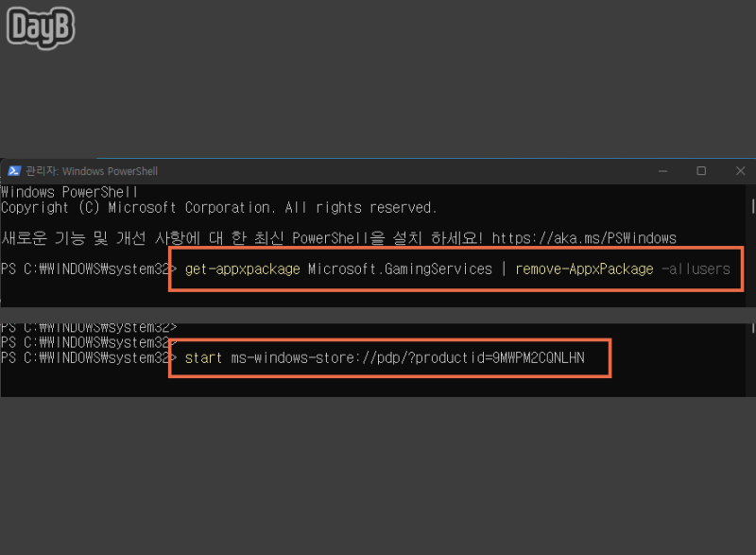This screenshot has height=555, width=756.
Task: Click the lower scrollbar thumb
Action: pyautogui.click(x=752, y=329)
